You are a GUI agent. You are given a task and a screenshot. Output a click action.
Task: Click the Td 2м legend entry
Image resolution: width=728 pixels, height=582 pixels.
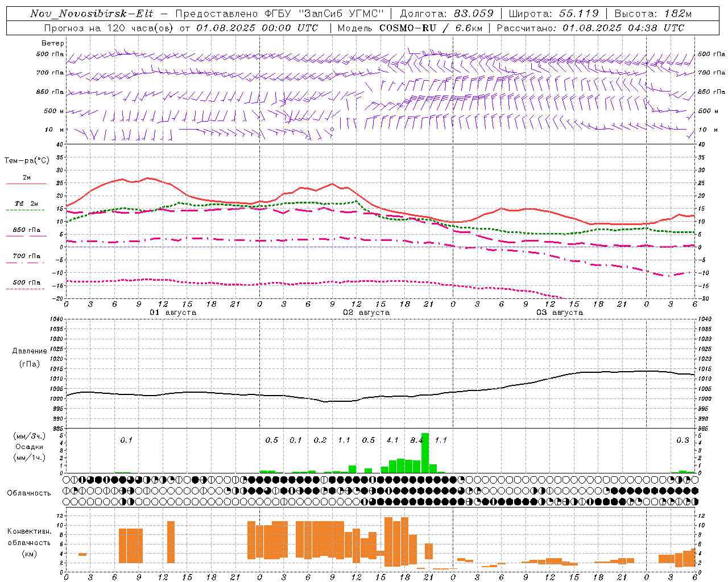(x=26, y=203)
